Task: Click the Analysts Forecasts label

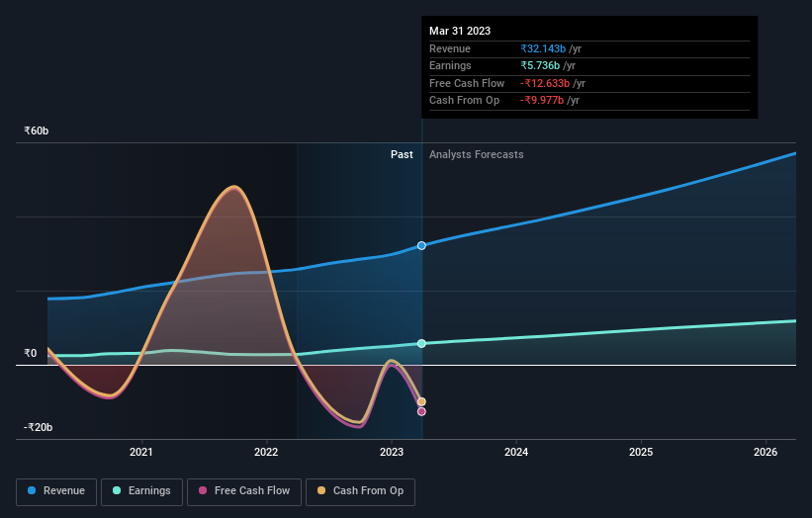Action: [477, 155]
